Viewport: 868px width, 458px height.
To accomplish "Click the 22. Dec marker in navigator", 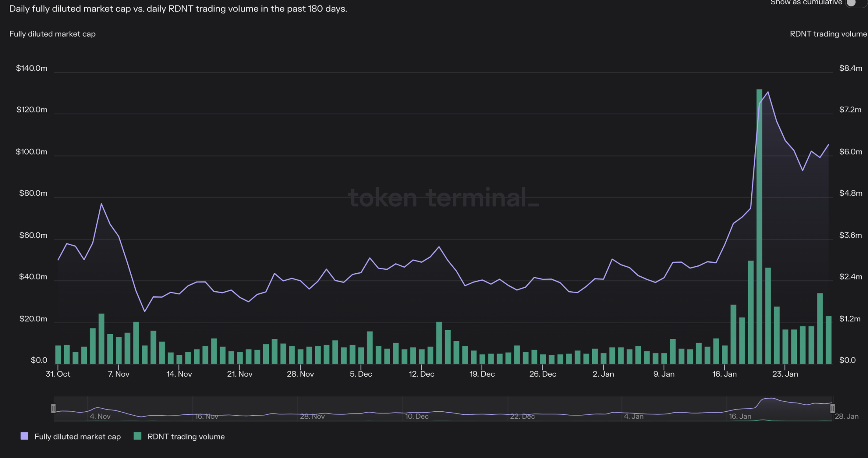I will pyautogui.click(x=523, y=416).
